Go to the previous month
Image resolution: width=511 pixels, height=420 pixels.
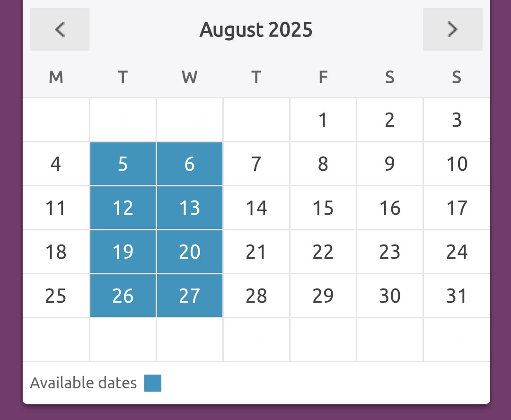click(59, 29)
